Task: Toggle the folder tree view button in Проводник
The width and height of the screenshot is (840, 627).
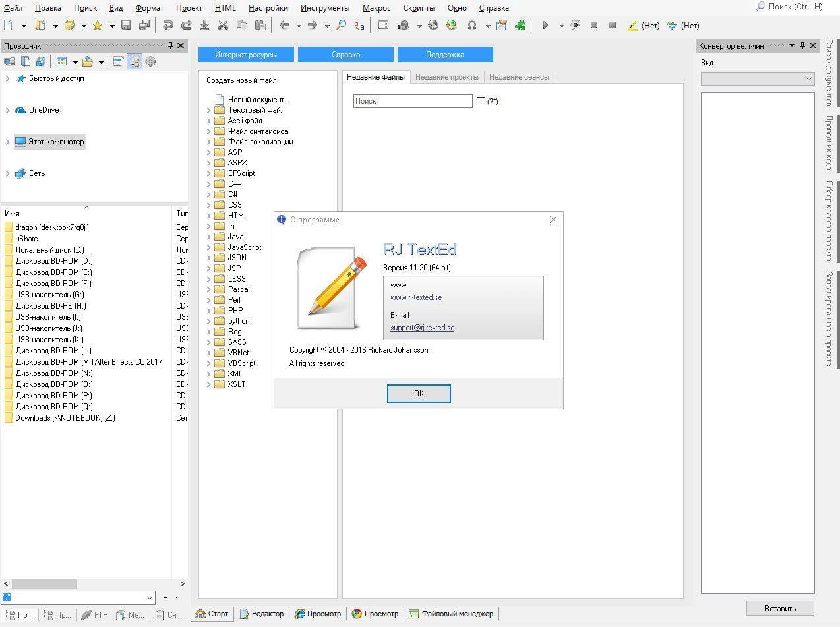Action: tap(135, 61)
